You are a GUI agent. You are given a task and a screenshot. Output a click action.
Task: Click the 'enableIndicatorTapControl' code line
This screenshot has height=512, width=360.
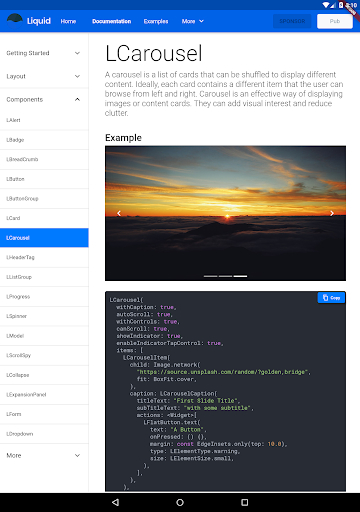(x=169, y=343)
